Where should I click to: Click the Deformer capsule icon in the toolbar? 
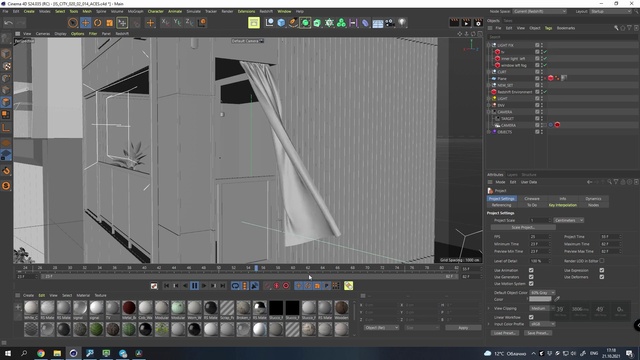coord(365,23)
